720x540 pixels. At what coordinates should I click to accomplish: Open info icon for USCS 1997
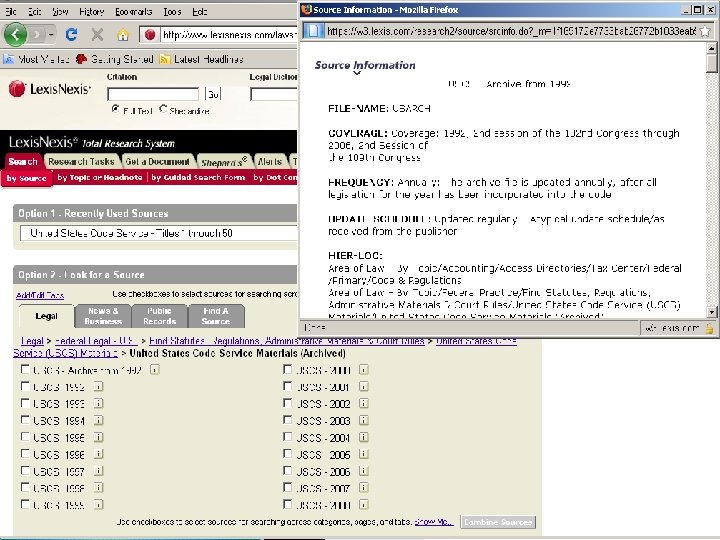click(x=98, y=471)
